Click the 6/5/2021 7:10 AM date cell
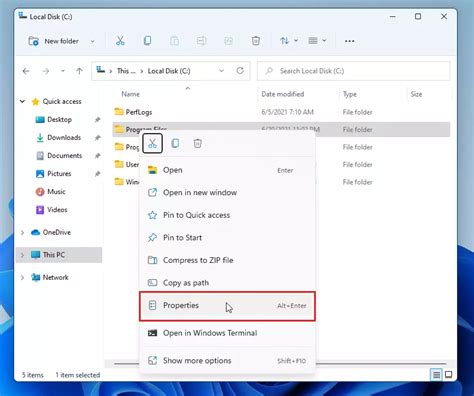The width and height of the screenshot is (474, 396). [x=287, y=112]
